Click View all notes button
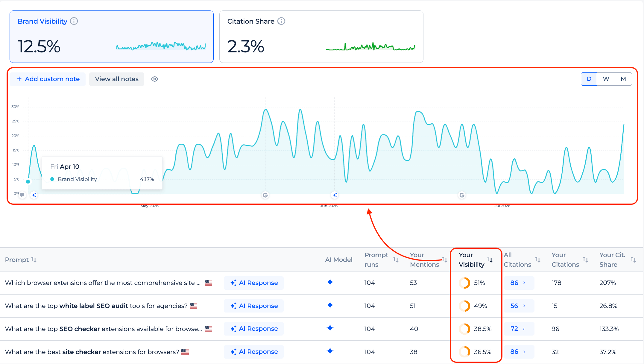Viewport: 644px width, 364px height. point(117,79)
